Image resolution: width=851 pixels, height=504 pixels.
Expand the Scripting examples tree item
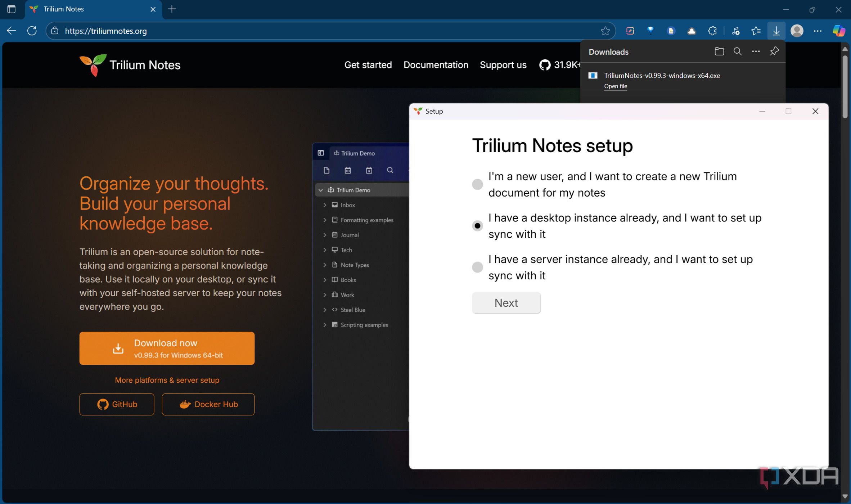pos(325,325)
